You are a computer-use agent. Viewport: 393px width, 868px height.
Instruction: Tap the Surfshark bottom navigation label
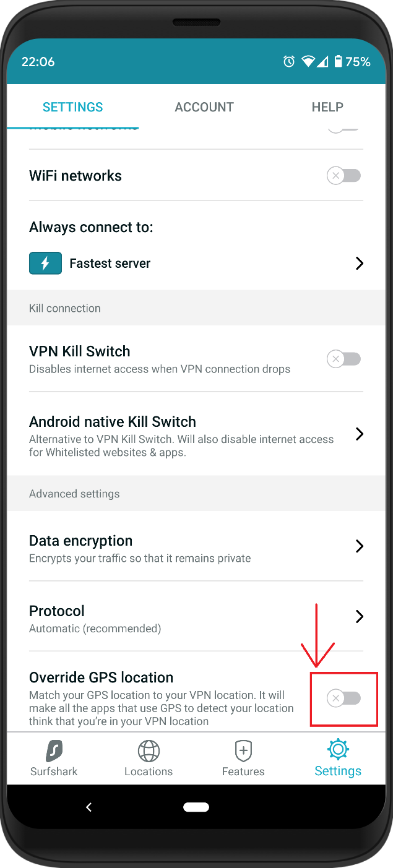53,771
